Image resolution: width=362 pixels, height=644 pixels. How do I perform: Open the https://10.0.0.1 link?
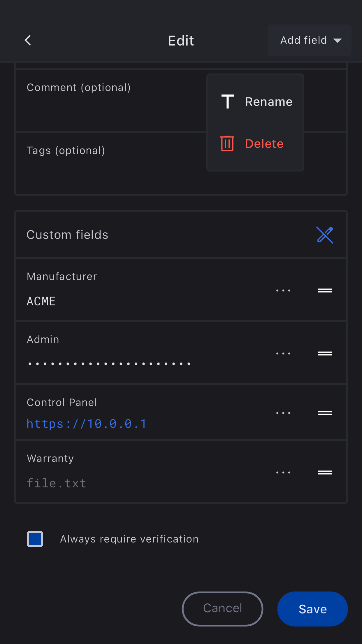point(87,424)
